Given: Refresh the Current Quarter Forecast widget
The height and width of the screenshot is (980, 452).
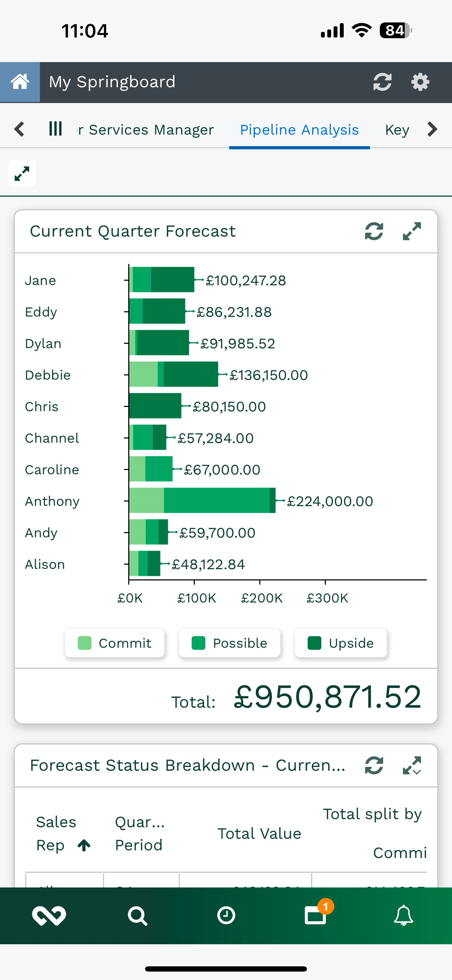Looking at the screenshot, I should (x=374, y=231).
